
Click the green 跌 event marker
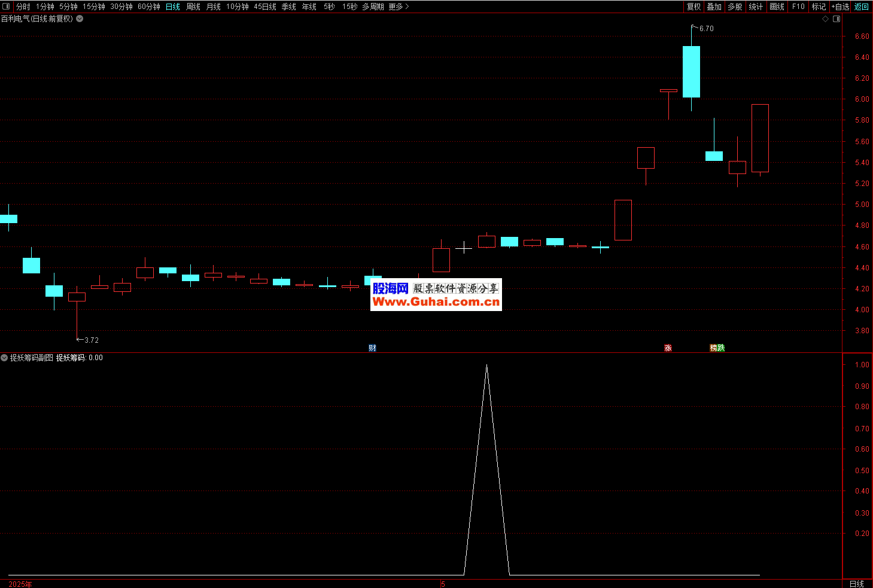coord(721,348)
